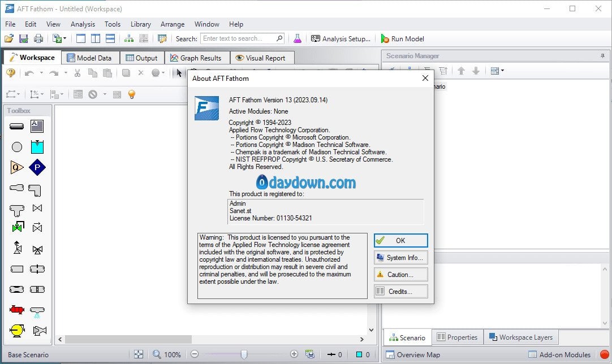Click the Caution... button

point(401,274)
